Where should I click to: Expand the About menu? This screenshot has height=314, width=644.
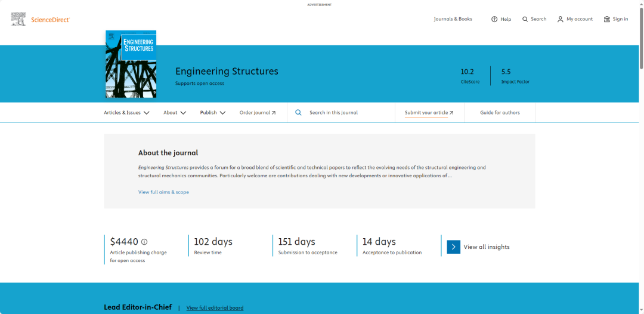pyautogui.click(x=175, y=113)
